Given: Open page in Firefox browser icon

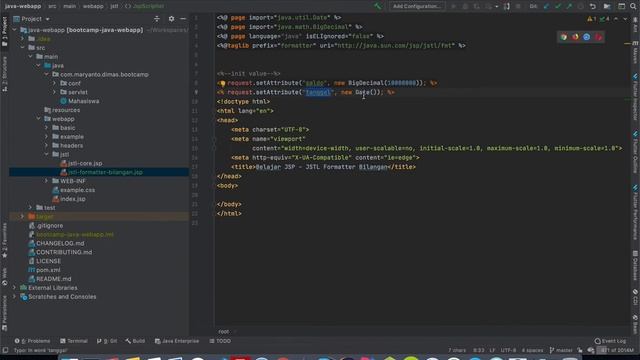Looking at the screenshot, I should point(575,37).
